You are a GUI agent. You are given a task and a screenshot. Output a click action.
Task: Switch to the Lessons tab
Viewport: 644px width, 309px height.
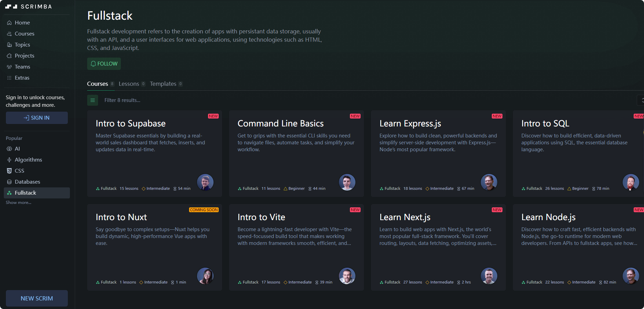point(129,84)
